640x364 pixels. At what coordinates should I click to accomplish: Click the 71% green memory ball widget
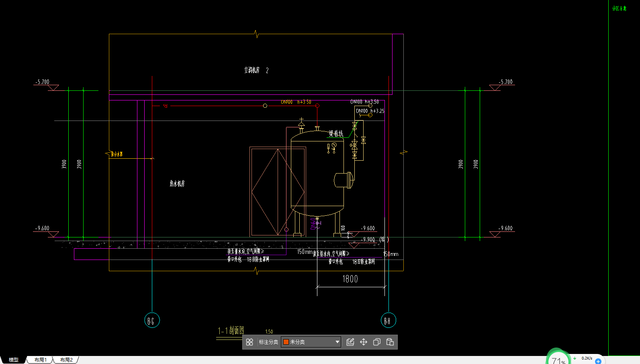point(558,358)
